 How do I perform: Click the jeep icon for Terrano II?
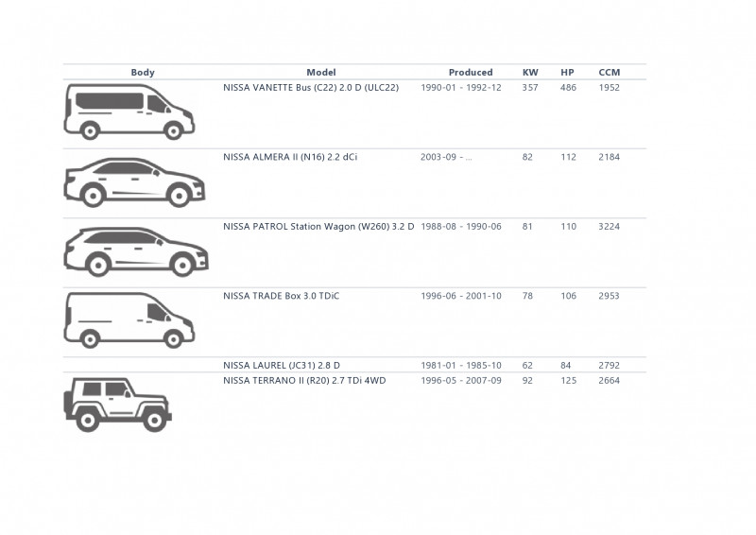coord(117,405)
